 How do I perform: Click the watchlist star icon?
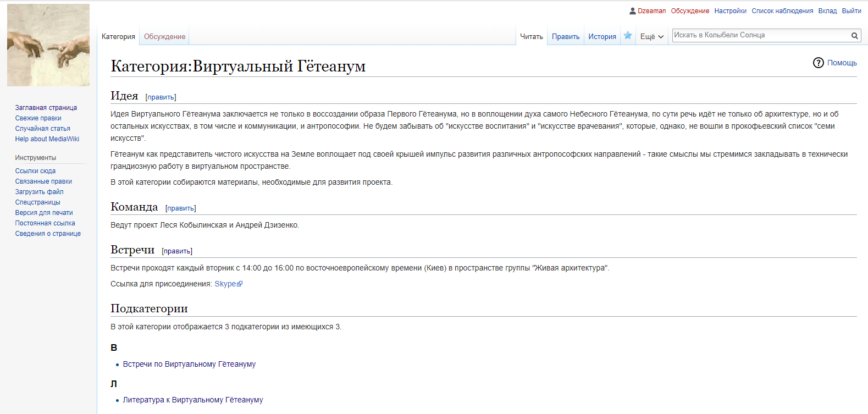[628, 36]
